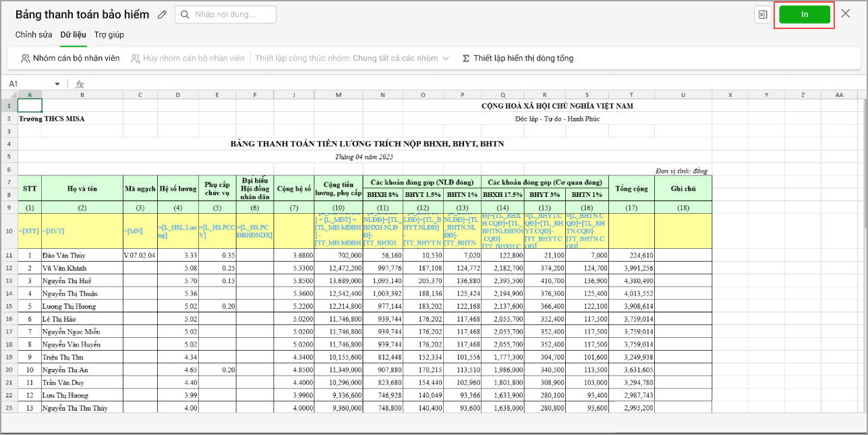This screenshot has width=868, height=435.
Task: Click the total value 224,610
Action: 631,256
